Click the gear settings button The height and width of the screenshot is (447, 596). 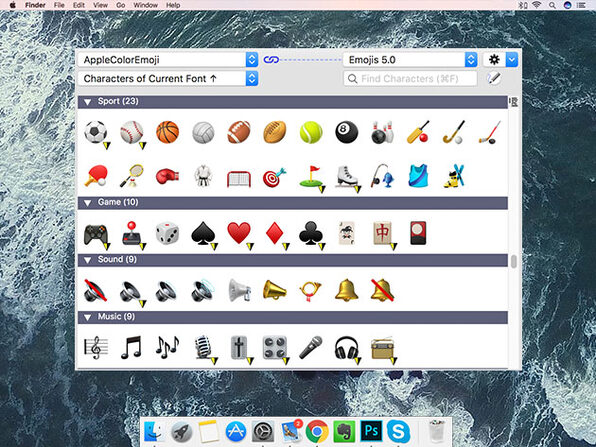[x=494, y=60]
